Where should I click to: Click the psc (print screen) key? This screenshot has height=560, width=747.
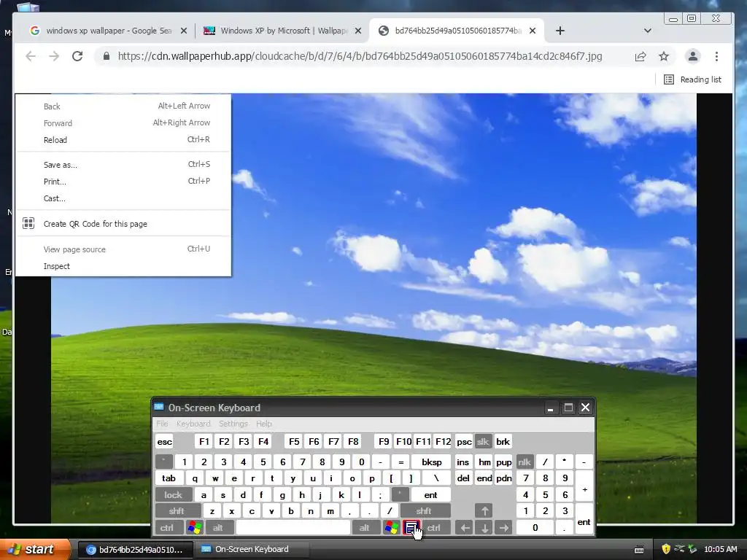click(x=463, y=441)
